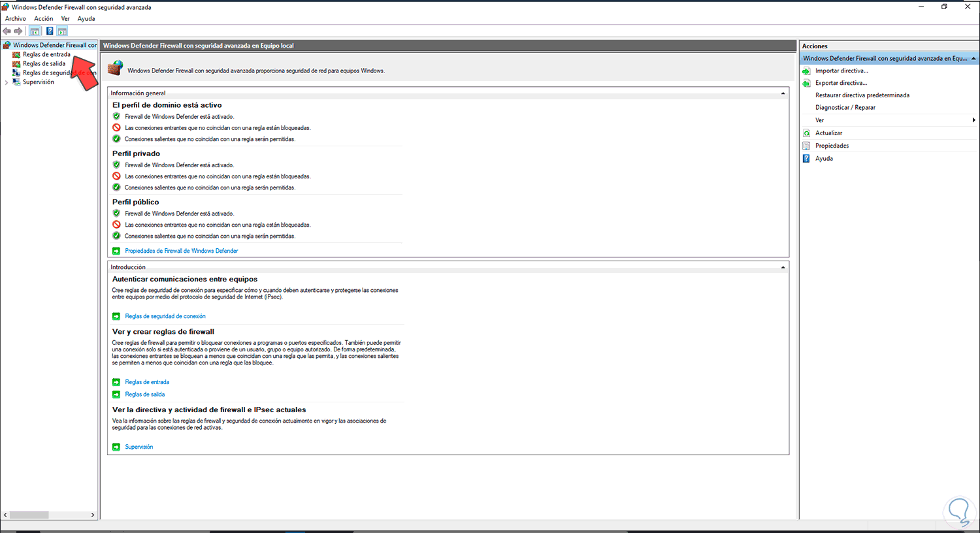980x533 pixels.
Task: Open the Archivo menu
Action: tap(16, 19)
